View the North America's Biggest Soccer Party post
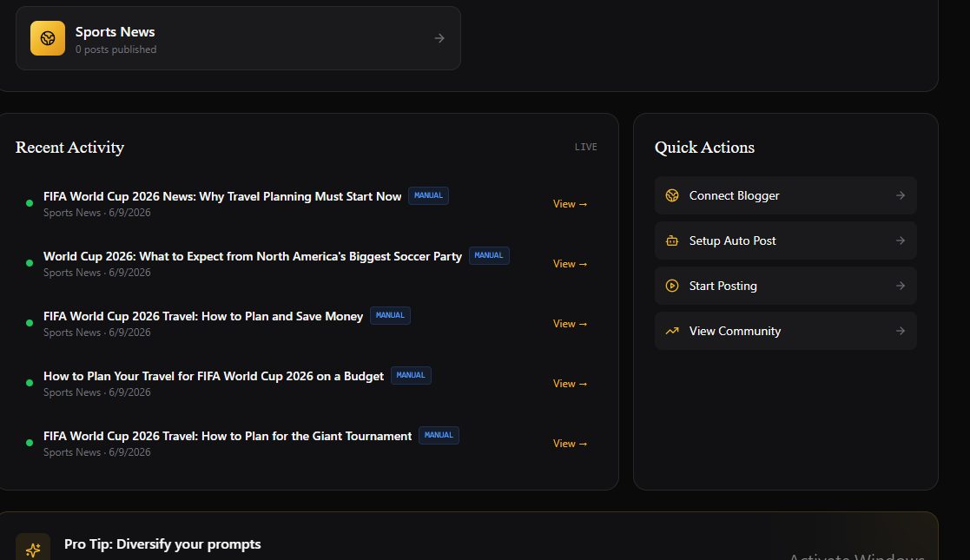Viewport: 970px width, 560px height. click(x=570, y=264)
